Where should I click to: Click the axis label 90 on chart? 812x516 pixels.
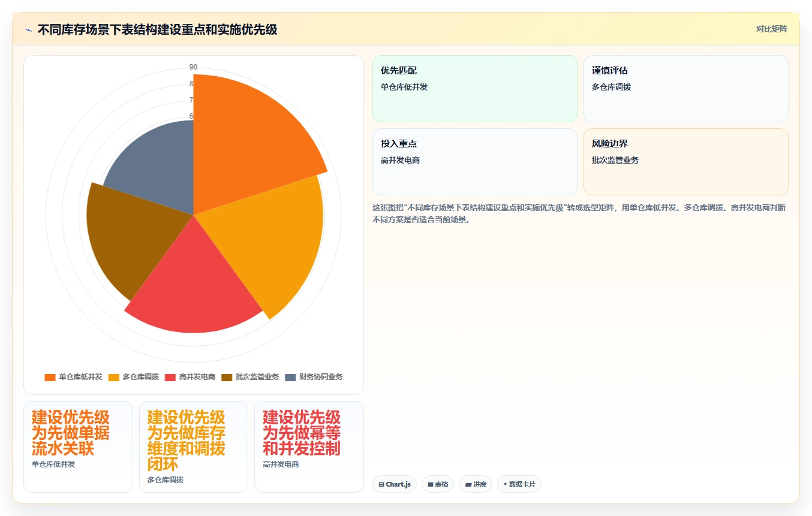[193, 67]
